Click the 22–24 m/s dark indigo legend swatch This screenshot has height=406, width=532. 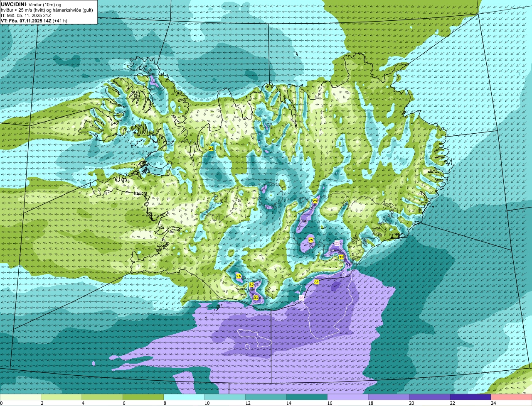pyautogui.click(x=470, y=397)
